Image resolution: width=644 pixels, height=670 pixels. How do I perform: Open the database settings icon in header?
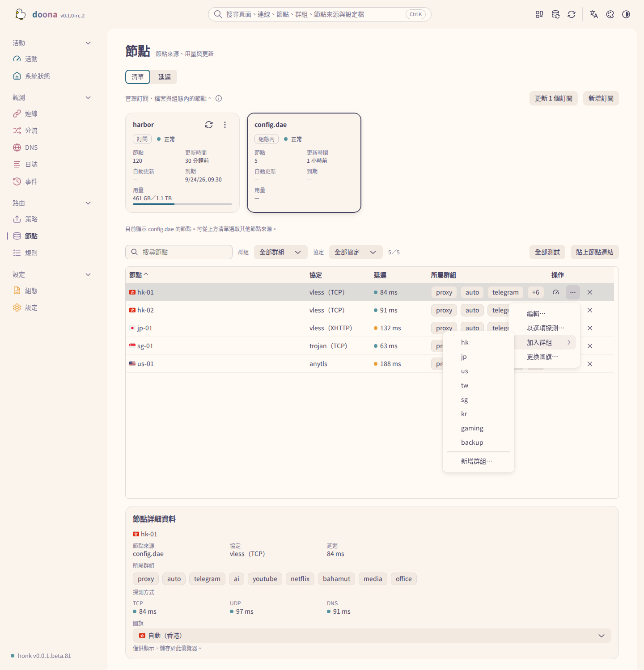pos(555,14)
